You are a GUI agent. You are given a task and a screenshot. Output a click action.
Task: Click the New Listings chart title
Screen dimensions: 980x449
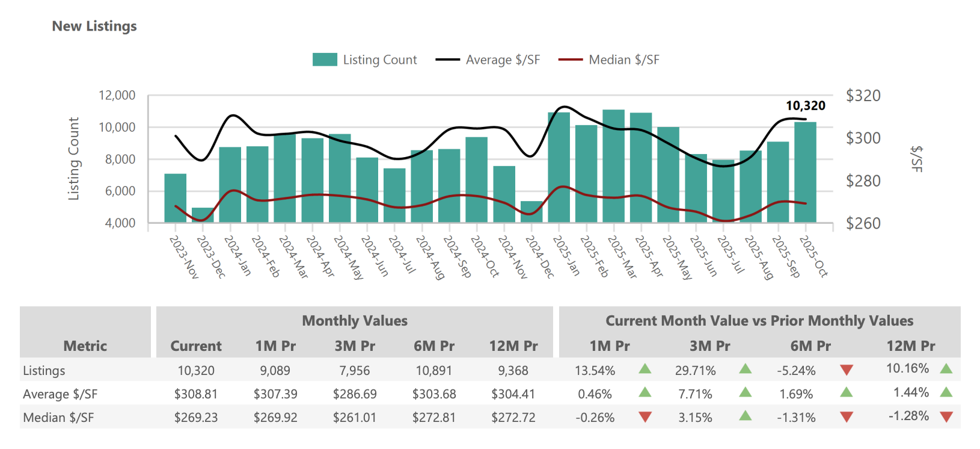pyautogui.click(x=94, y=26)
